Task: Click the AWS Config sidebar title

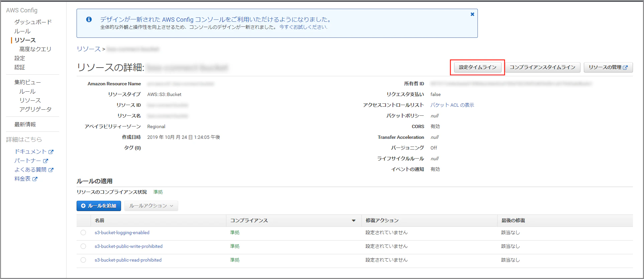Action: pos(22,10)
